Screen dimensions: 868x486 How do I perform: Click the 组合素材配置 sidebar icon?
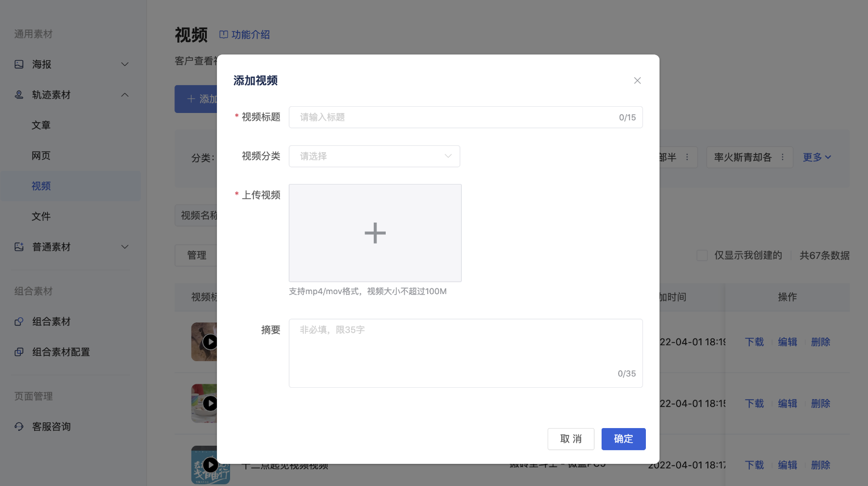[19, 352]
